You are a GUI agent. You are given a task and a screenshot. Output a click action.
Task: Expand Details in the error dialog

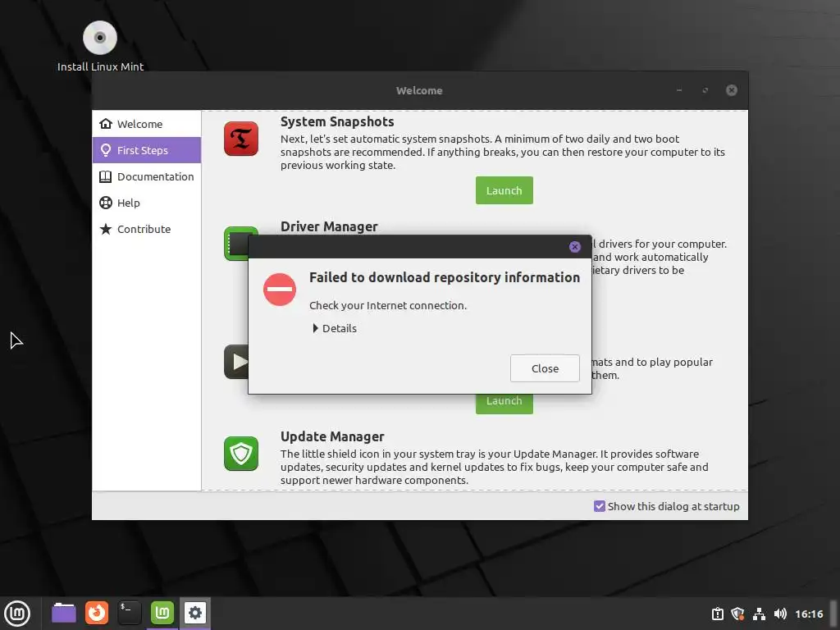[x=335, y=328]
